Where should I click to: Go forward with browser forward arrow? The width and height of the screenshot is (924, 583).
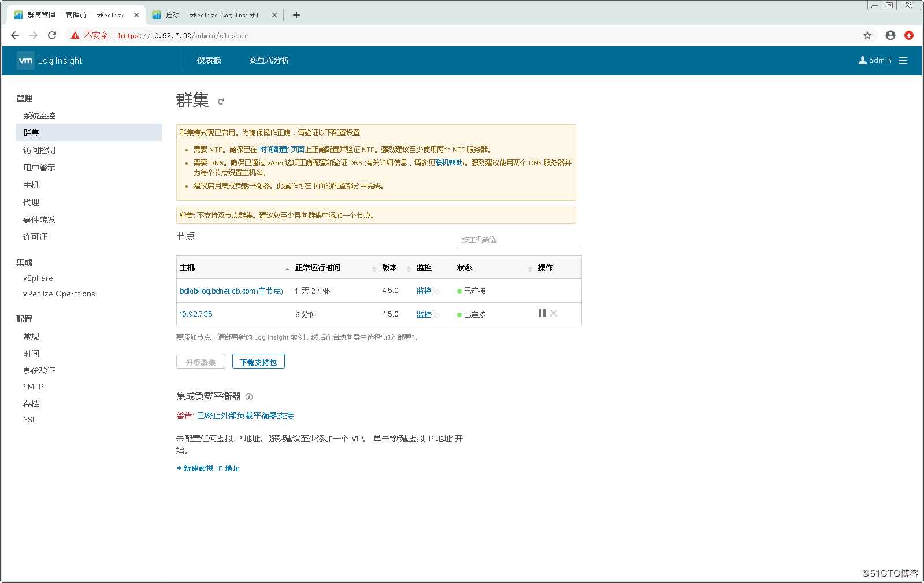pyautogui.click(x=34, y=35)
